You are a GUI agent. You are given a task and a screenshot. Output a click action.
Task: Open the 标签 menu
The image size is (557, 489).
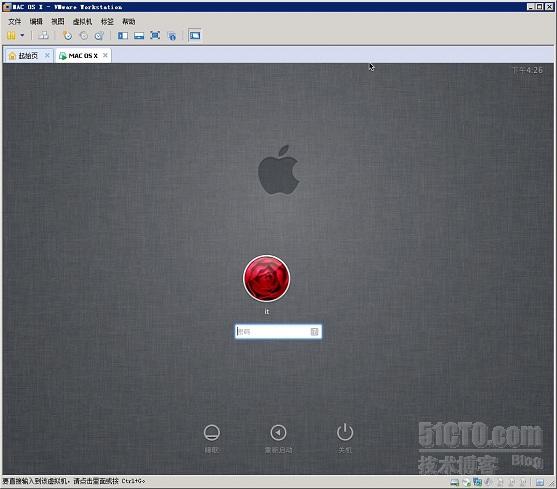[x=107, y=22]
